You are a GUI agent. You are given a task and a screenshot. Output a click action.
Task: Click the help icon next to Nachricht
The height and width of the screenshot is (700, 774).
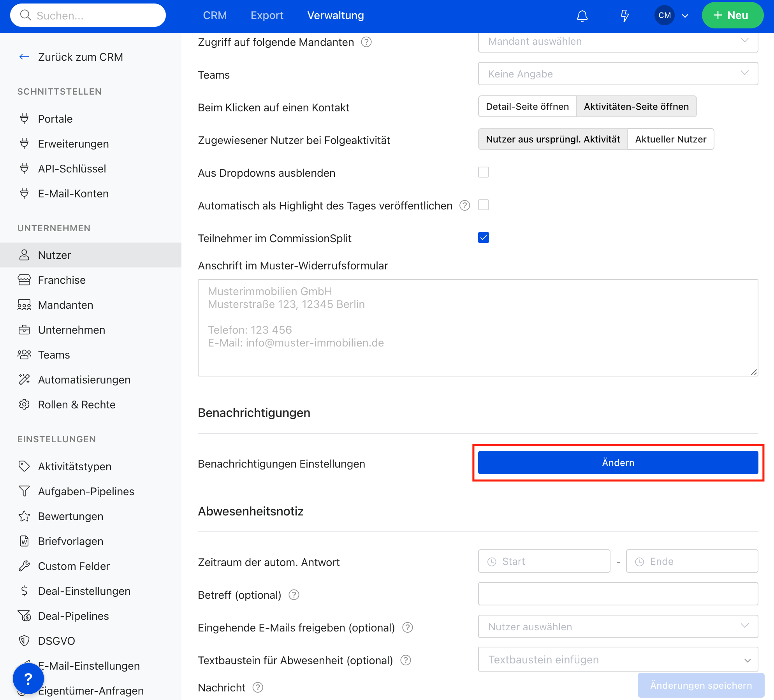(x=258, y=688)
